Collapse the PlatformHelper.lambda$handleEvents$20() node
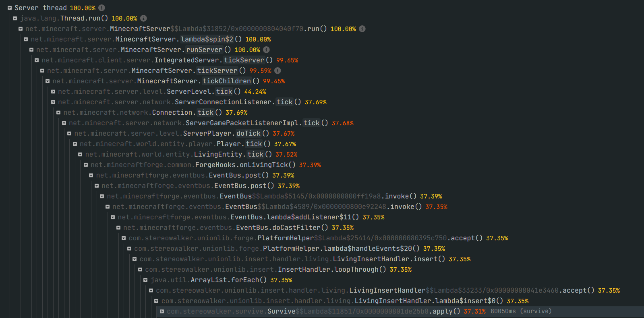The image size is (644, 318). coord(129,249)
